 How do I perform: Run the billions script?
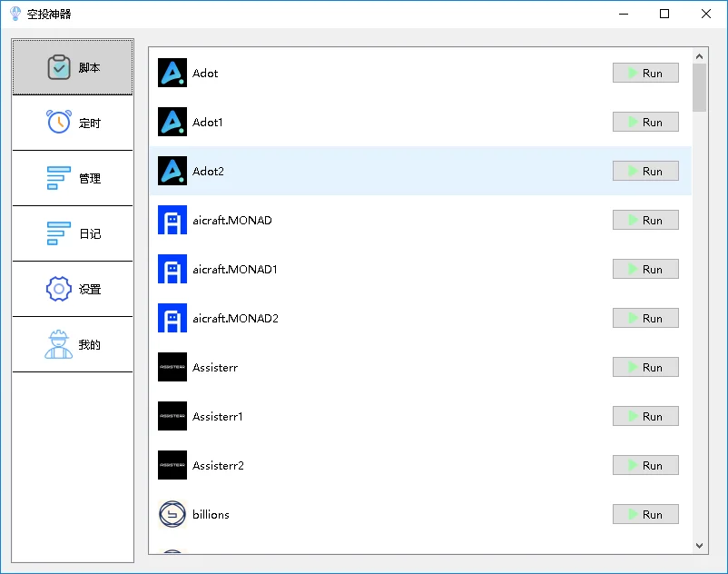click(x=645, y=514)
